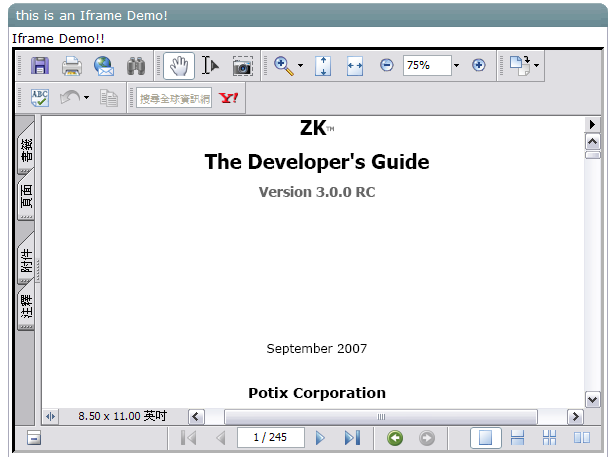Image resolution: width=612 pixels, height=457 pixels.
Task: Select the Hand tool
Action: point(179,66)
